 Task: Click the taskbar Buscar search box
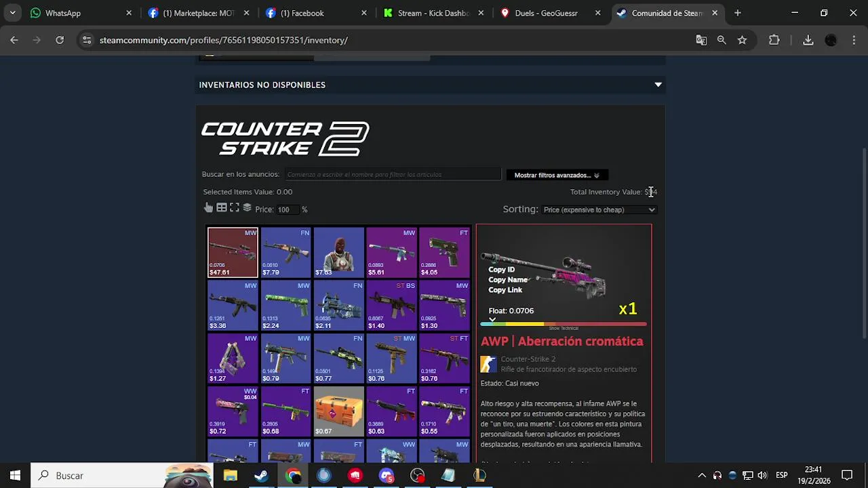(123, 475)
